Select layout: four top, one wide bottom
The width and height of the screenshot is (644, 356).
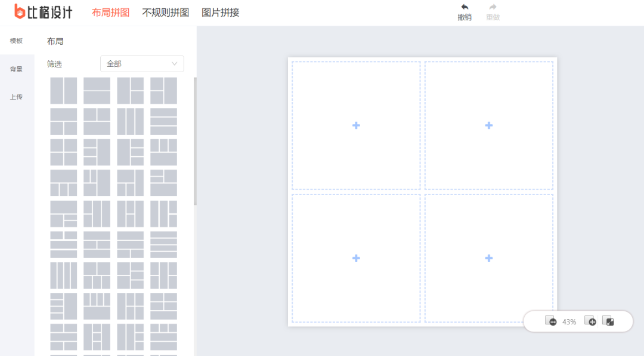click(x=97, y=307)
